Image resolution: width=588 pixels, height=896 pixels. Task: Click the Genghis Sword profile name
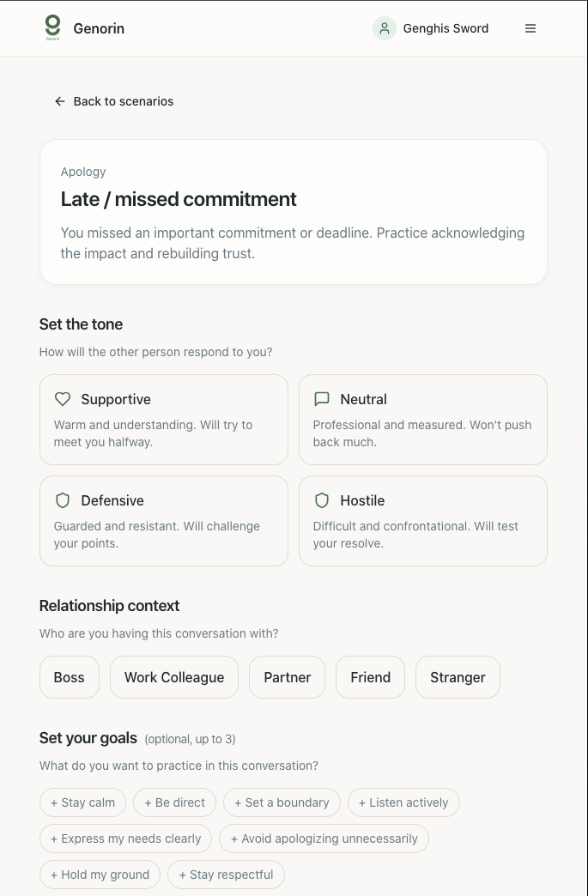[446, 28]
